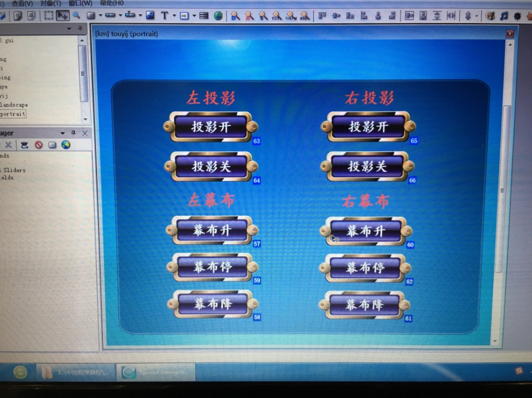Click the globe icon in manager panel

(x=65, y=145)
